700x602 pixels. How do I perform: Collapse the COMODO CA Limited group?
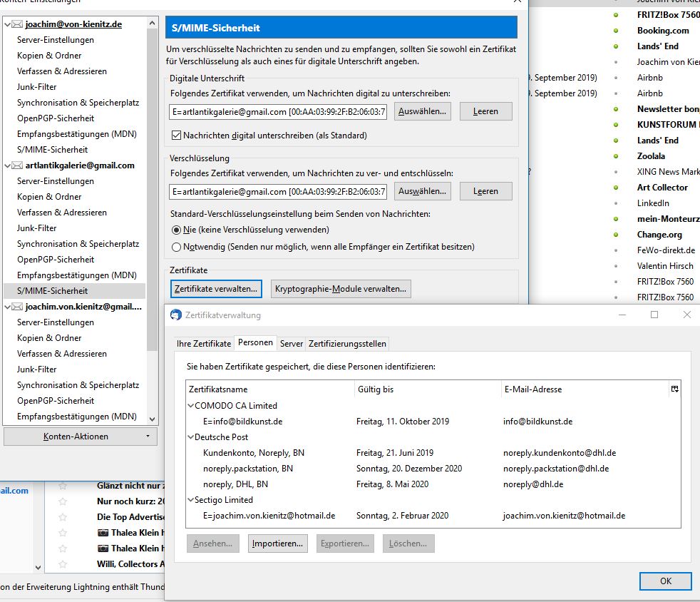190,406
